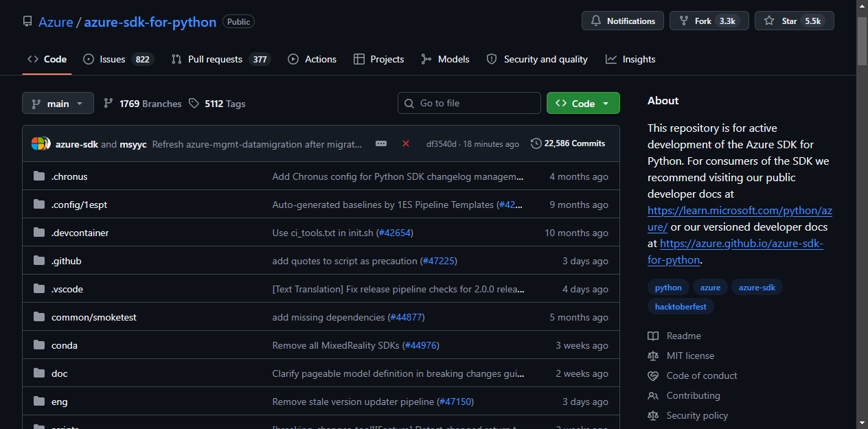Image resolution: width=868 pixels, height=429 pixels.
Task: Click the azure-sdk avatar icon
Action: click(40, 144)
